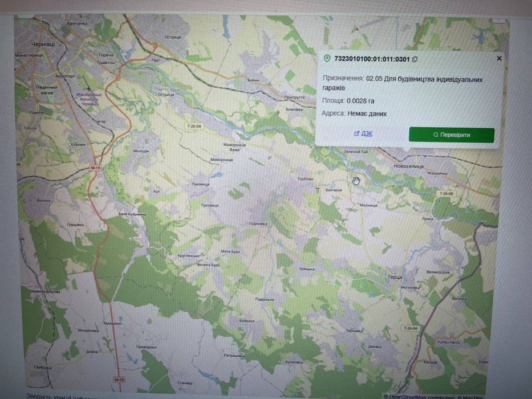Viewport: 532px width, 399px height.
Task: Click the airport plane icon on map
Action: click(x=89, y=88)
